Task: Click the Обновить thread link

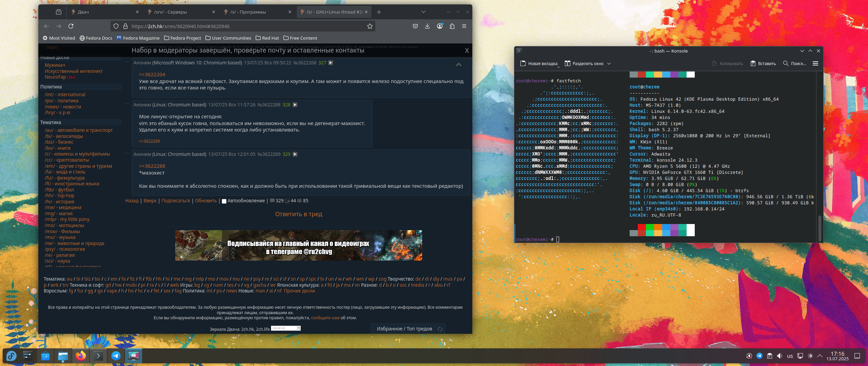Action: [205, 201]
